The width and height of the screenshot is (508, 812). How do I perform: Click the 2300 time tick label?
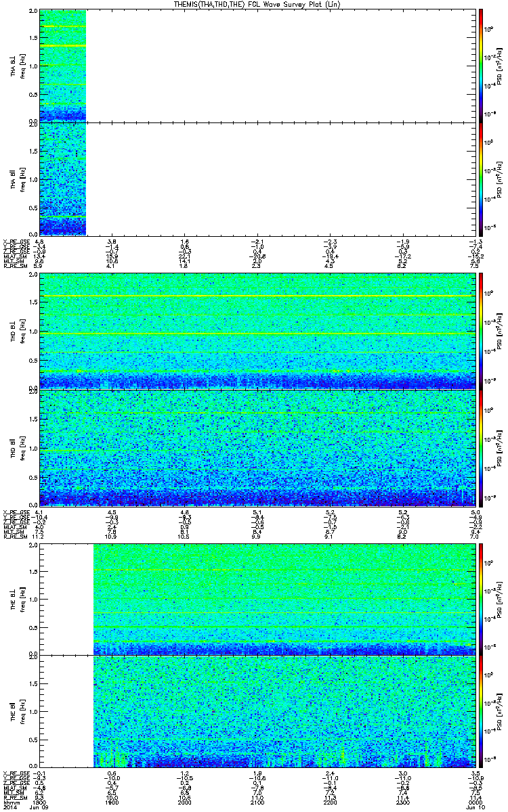click(x=402, y=803)
